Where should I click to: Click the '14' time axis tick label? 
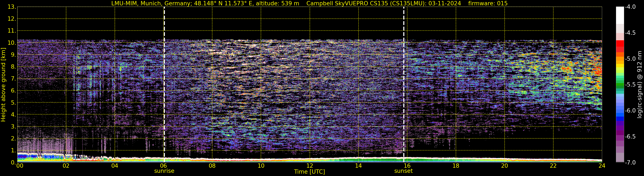tap(358, 166)
